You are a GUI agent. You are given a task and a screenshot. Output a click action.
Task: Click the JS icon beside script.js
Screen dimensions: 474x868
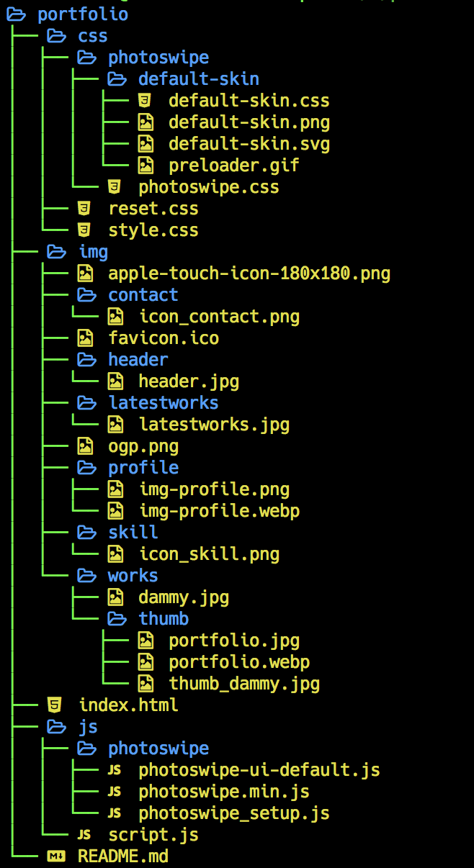[84, 835]
